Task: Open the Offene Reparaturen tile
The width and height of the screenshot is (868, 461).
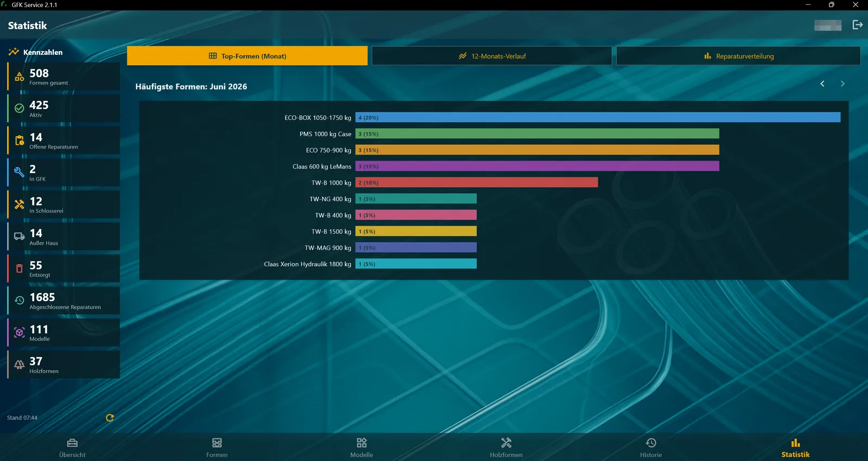Action: (x=63, y=140)
